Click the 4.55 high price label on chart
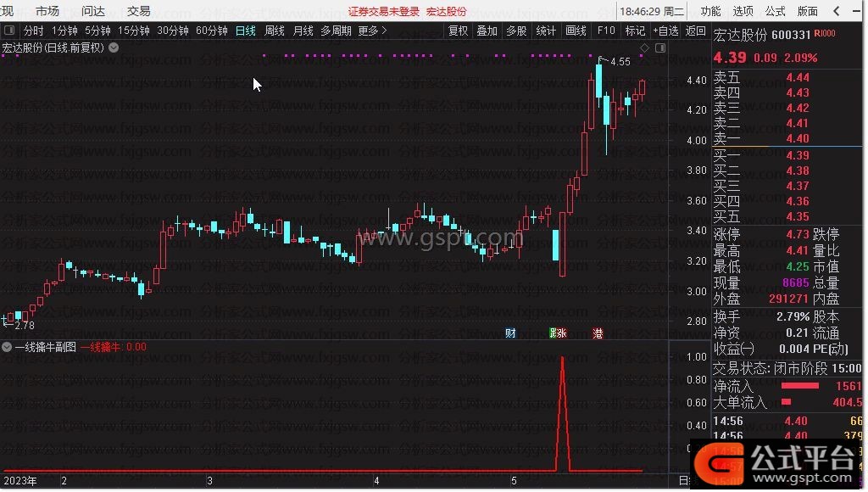 (x=620, y=61)
